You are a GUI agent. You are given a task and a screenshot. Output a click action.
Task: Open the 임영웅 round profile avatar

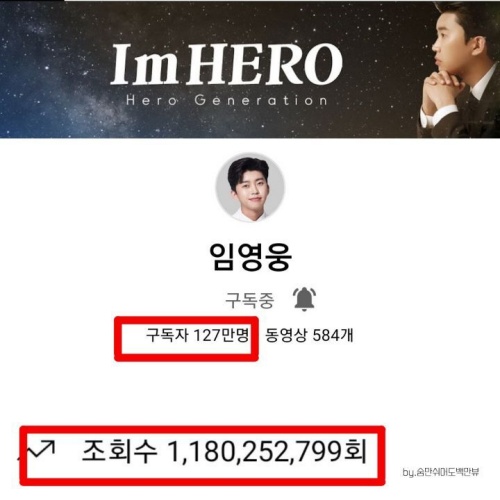pyautogui.click(x=250, y=188)
